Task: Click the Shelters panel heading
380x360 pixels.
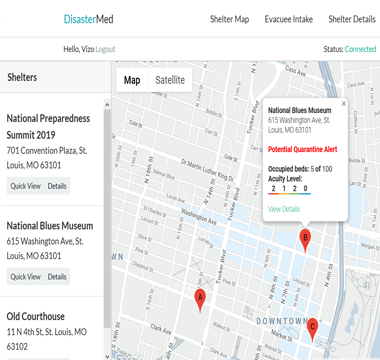Action: 22,77
